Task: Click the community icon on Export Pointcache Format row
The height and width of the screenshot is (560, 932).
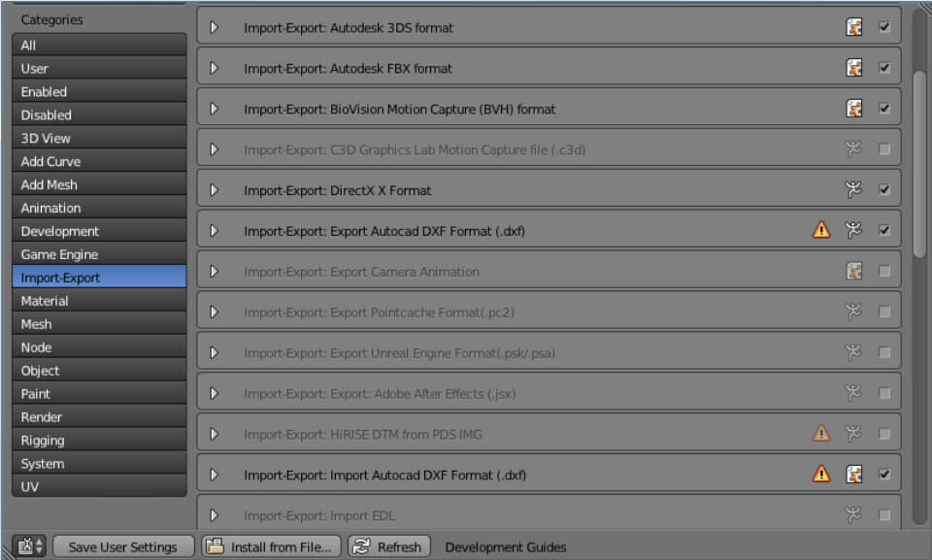Action: [x=853, y=312]
